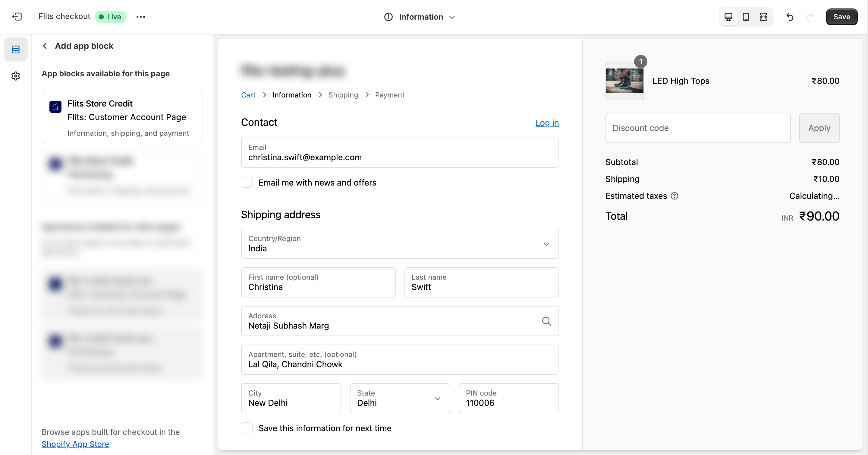Expand the Country/Region dropdown
Image resolution: width=868 pixels, height=455 pixels.
400,244
